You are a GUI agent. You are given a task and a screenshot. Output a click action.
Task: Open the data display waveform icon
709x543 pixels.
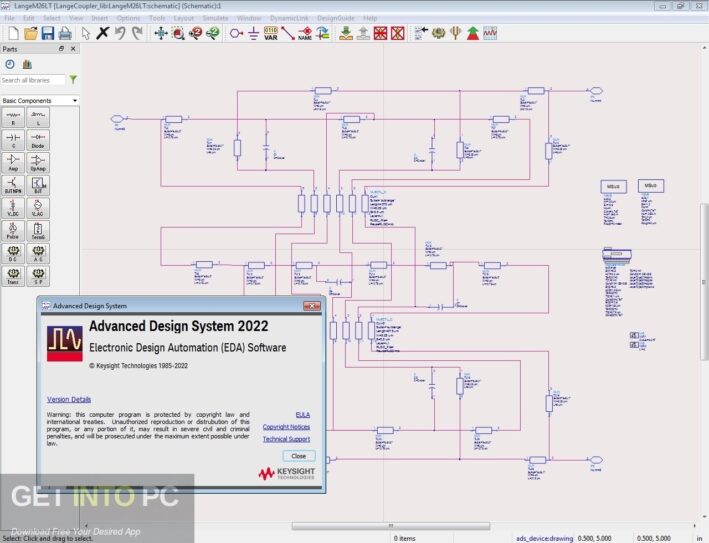pyautogui.click(x=490, y=33)
